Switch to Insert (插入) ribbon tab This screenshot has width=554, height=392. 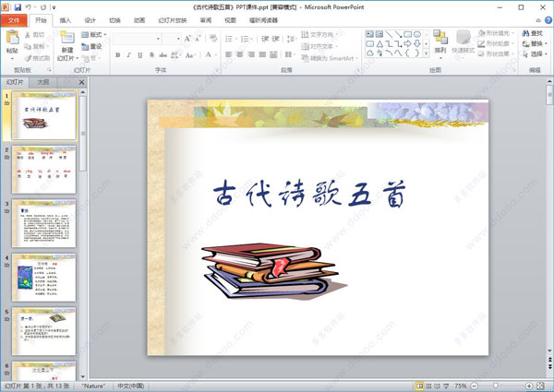(x=65, y=20)
